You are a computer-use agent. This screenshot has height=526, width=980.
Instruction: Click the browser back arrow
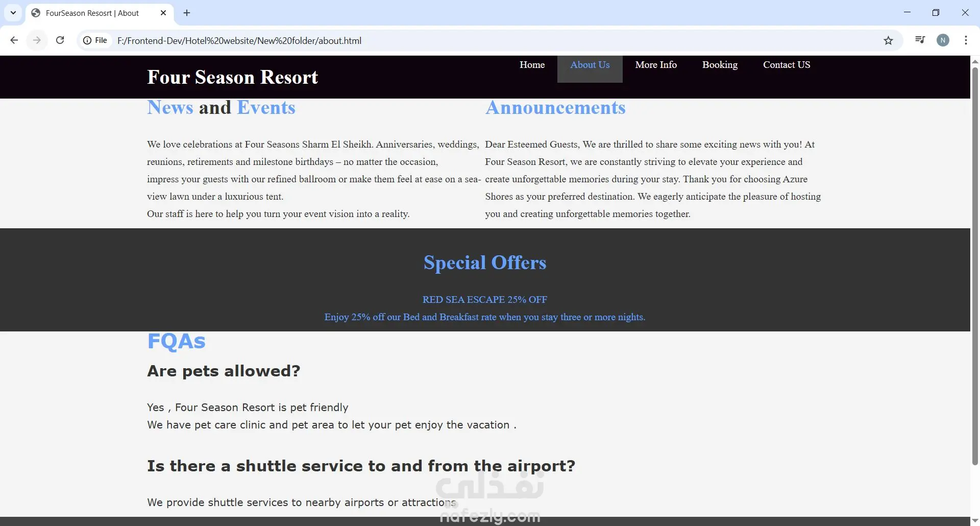pos(14,40)
